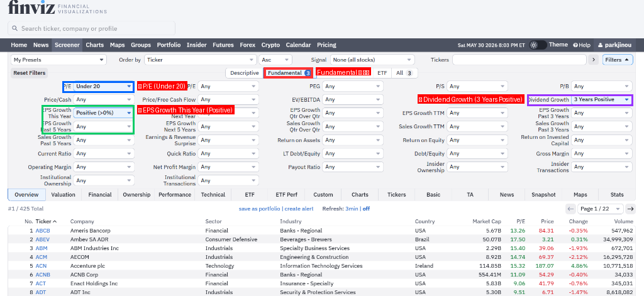Open the Portfolio nav item

169,45
